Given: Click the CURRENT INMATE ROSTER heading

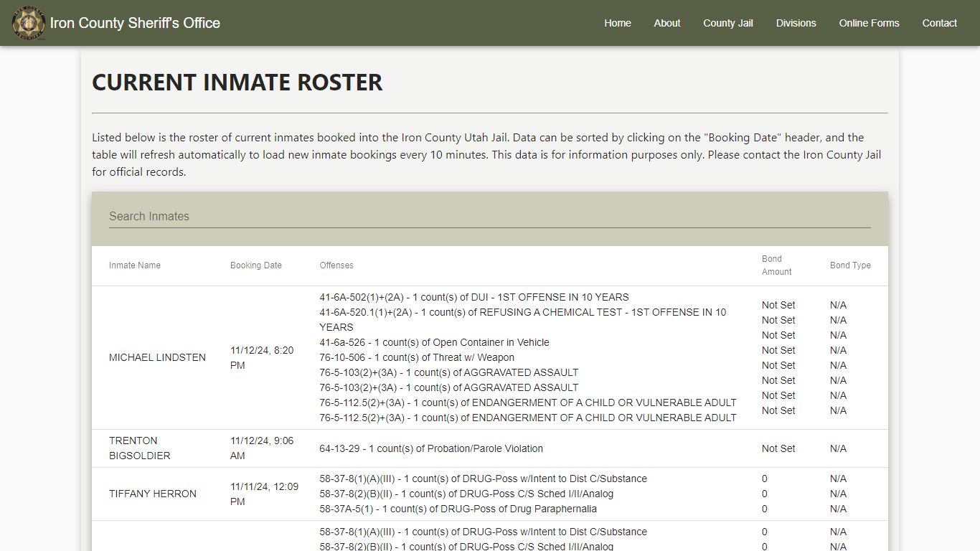Looking at the screenshot, I should pos(237,82).
